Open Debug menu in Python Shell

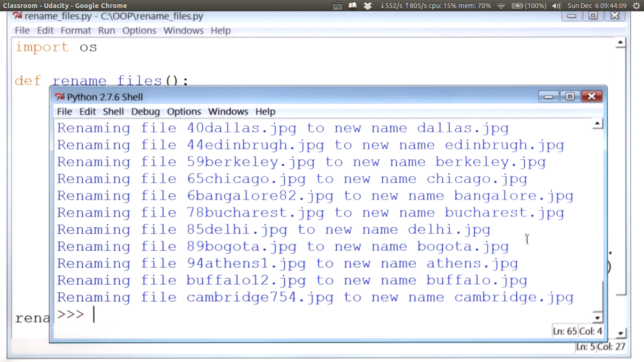145,112
